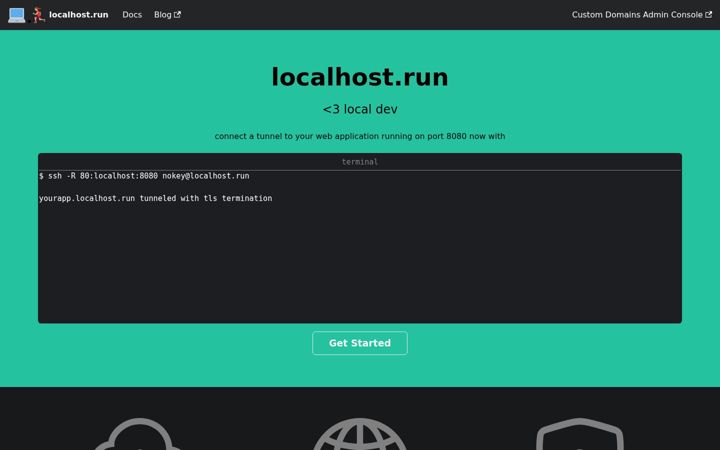Viewport: 720px width, 450px height.
Task: Click the external-link icon beside Blog
Action: pyautogui.click(x=177, y=15)
